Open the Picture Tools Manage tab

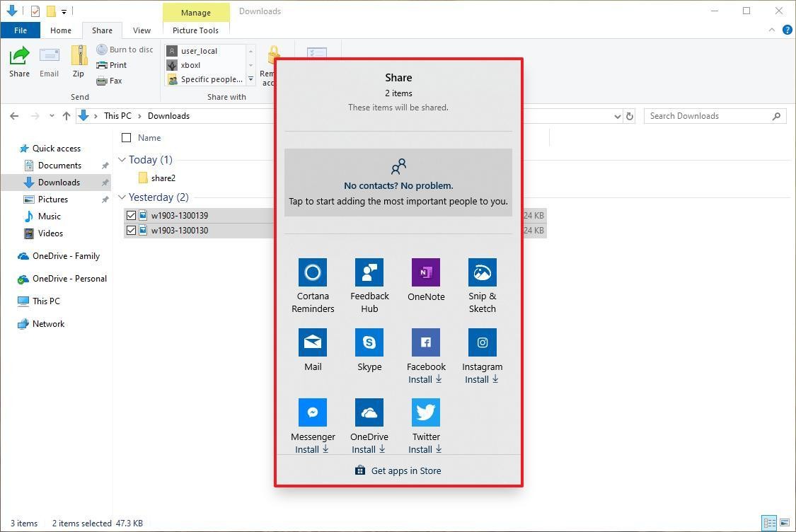tap(195, 12)
